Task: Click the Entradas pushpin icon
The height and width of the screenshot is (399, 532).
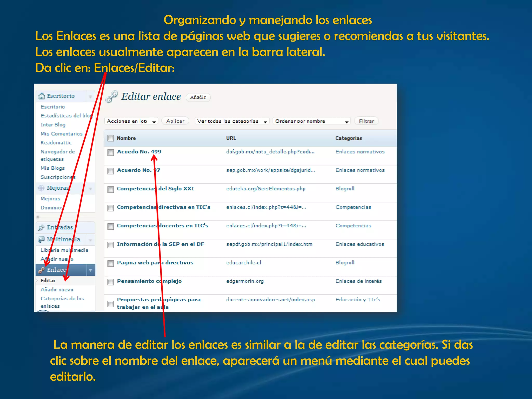Action: coord(41,228)
